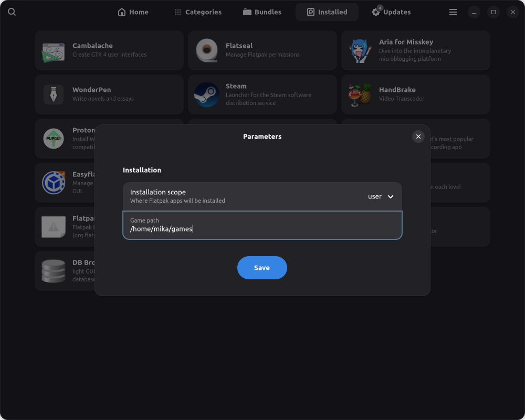Click the Bundles folder icon

point(247,12)
